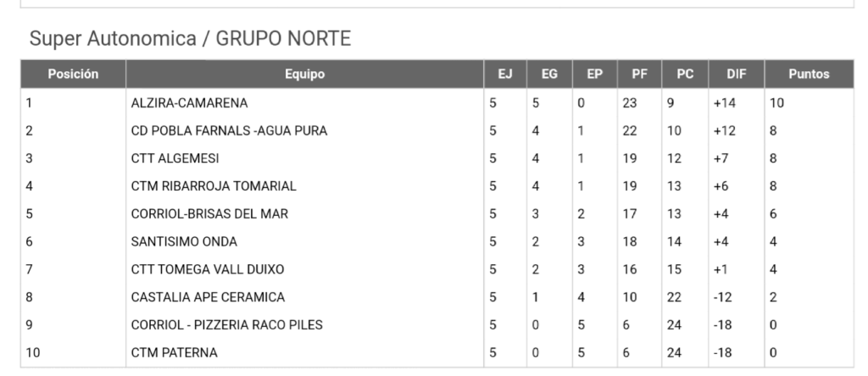Click the PC column header
This screenshot has height=376, width=868.
(x=685, y=74)
